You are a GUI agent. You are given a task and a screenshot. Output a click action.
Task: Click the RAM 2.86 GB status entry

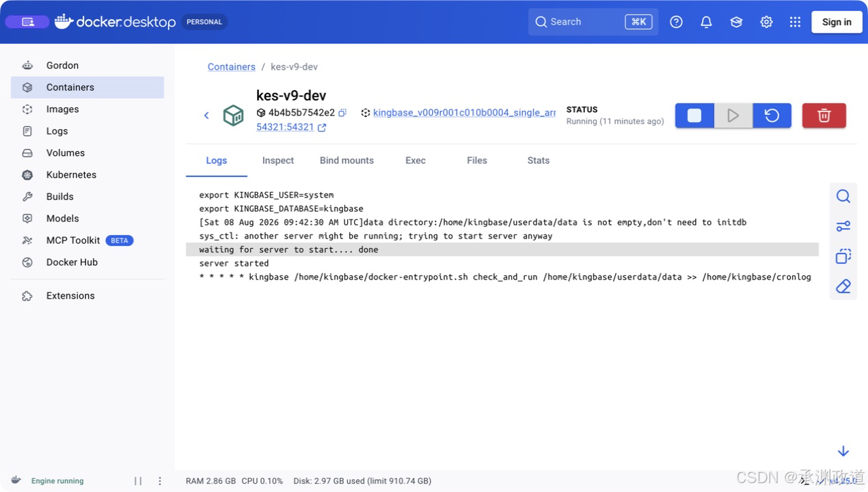[x=211, y=481]
